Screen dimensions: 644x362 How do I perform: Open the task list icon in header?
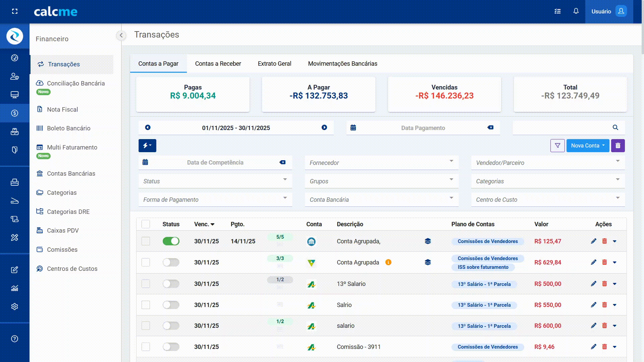[x=557, y=11]
